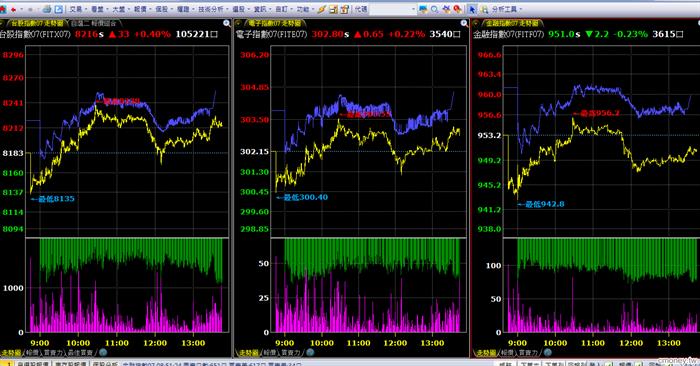700x366 pixels.
Task: Open 買賣力 tab under the 台股指數 chart
Action: click(x=53, y=353)
